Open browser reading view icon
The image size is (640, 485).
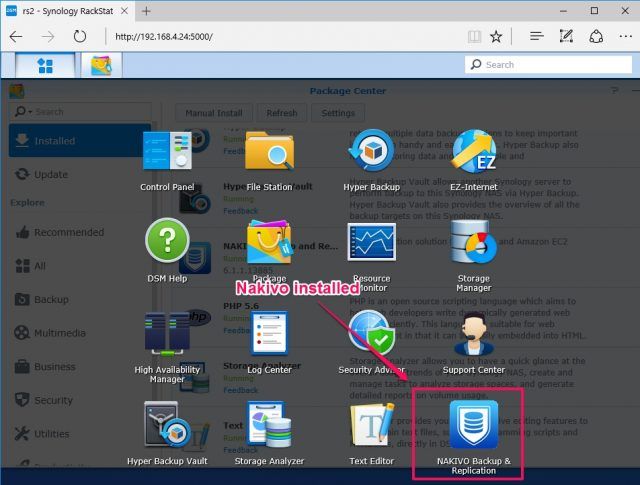click(x=474, y=37)
